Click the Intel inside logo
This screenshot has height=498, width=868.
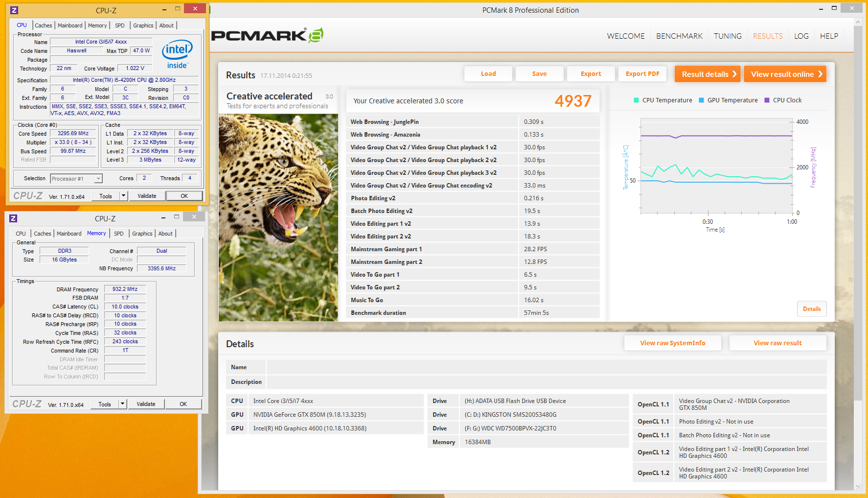coord(177,54)
